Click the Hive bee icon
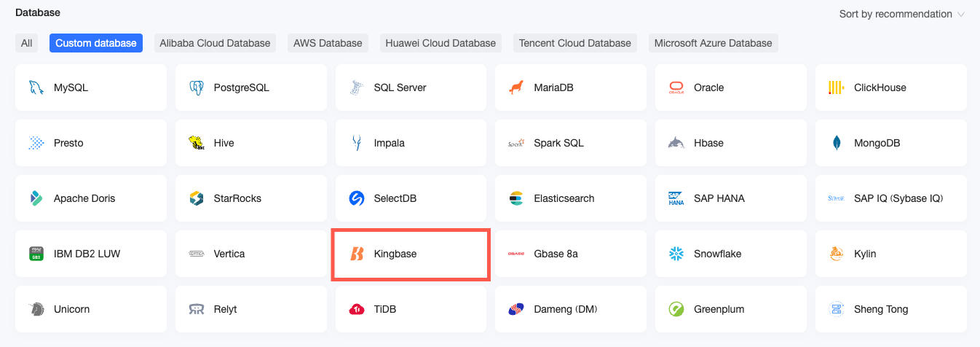980x347 pixels. coord(197,143)
